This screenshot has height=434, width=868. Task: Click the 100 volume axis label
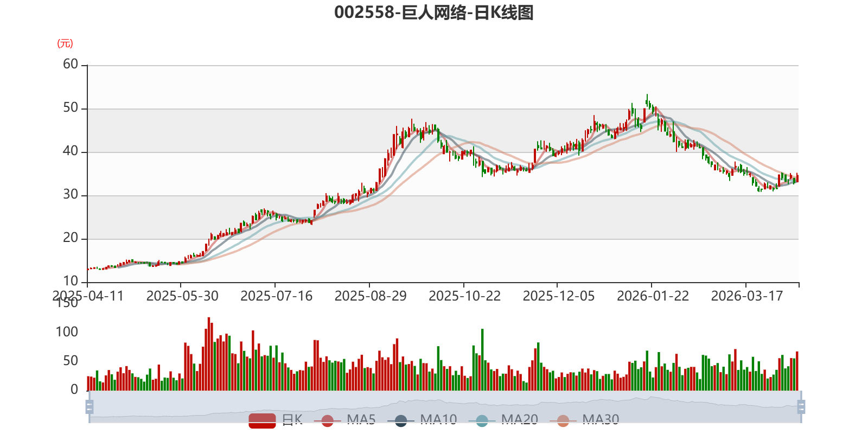tap(67, 332)
